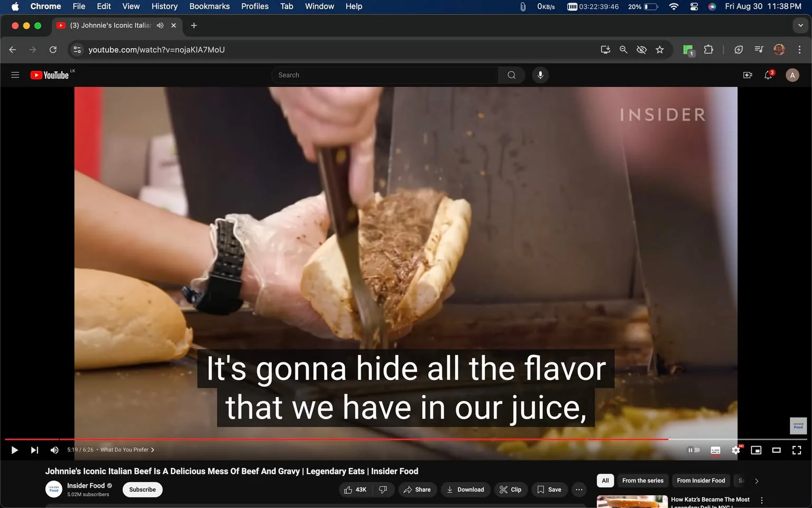
Task: Switch to theater mode
Action: (x=777, y=450)
